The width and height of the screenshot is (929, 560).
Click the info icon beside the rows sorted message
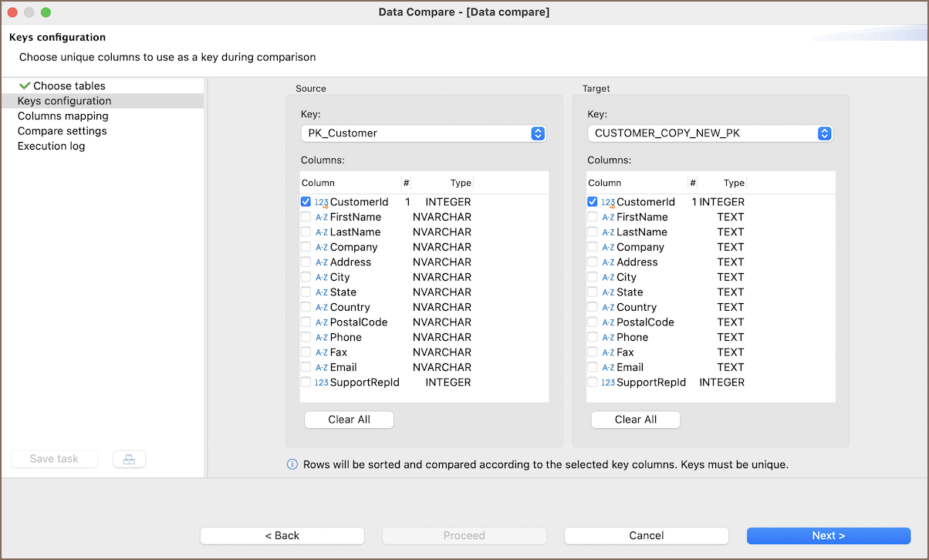point(292,464)
